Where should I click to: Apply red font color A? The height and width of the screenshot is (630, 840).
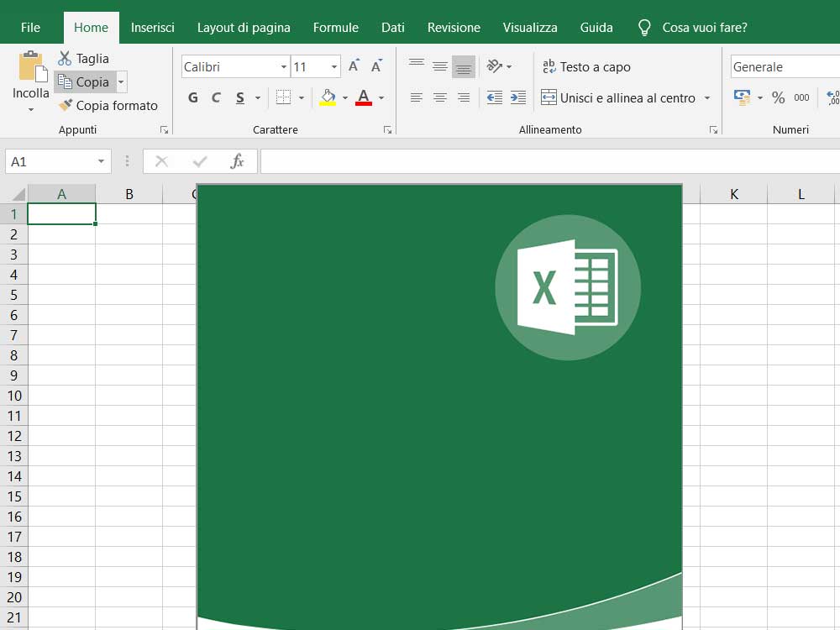click(x=364, y=97)
